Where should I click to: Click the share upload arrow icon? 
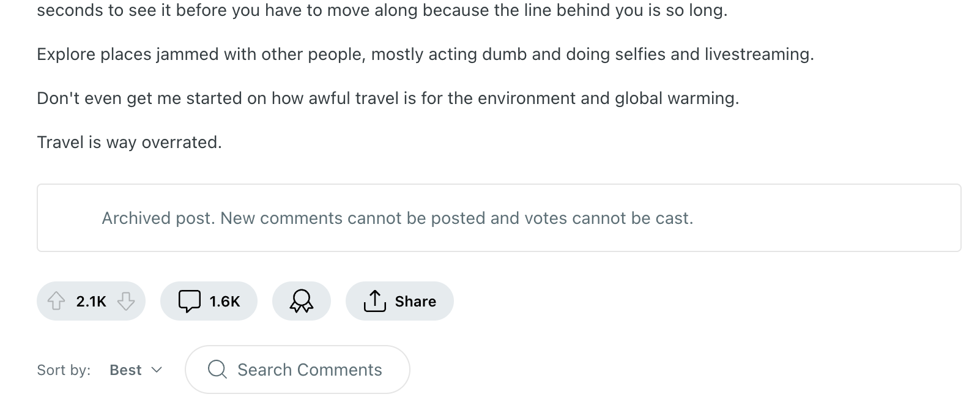point(374,301)
